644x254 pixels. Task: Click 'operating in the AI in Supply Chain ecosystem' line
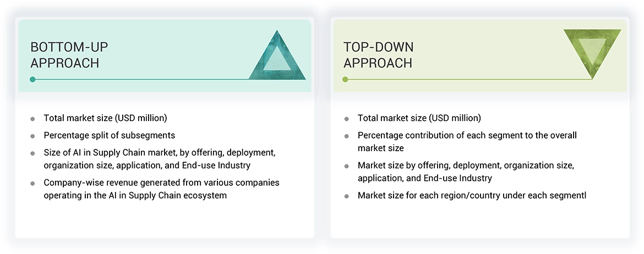(135, 195)
